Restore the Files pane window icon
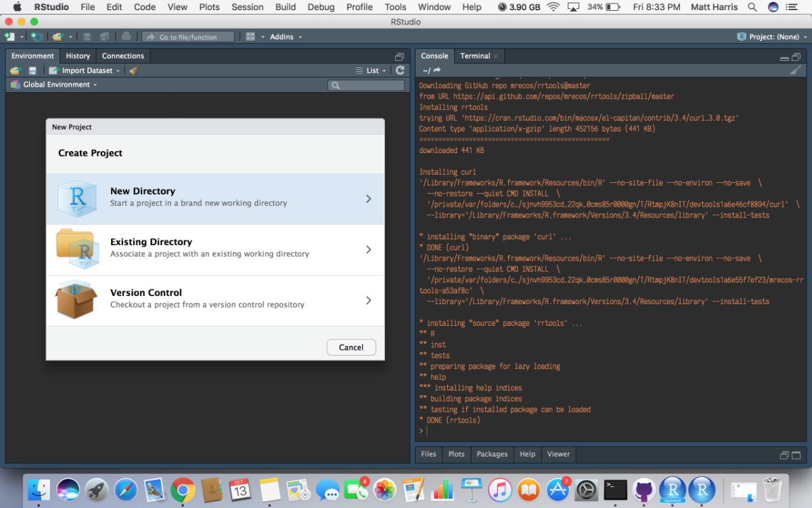This screenshot has height=508, width=812. click(784, 455)
